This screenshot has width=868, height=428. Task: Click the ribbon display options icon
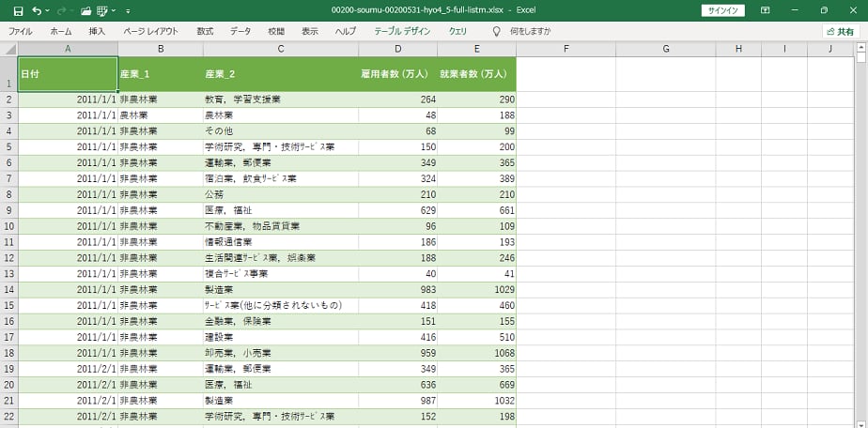765,10
